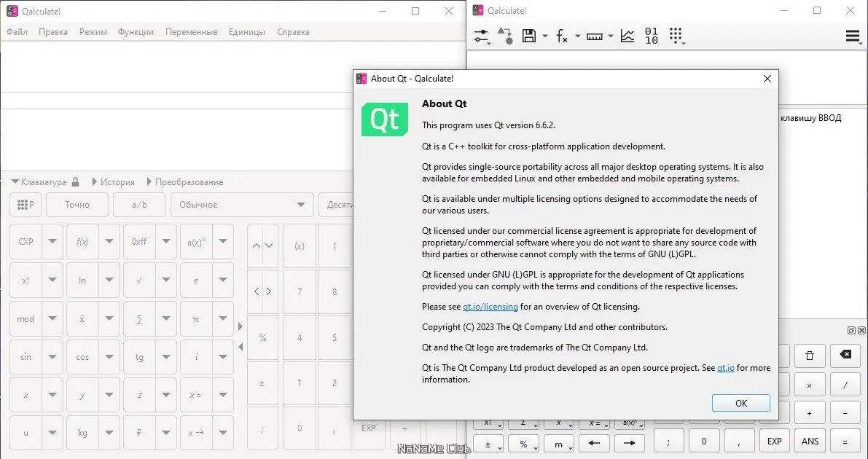
Task: Toggle the dotted keypad icon in toolbar
Action: tap(676, 36)
